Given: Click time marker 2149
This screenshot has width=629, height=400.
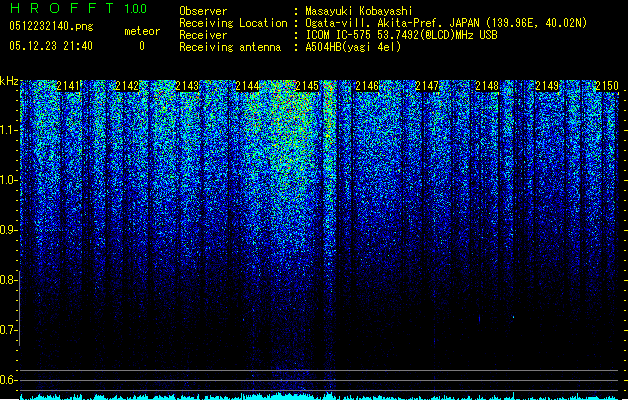Looking at the screenshot, I should pos(547,86).
